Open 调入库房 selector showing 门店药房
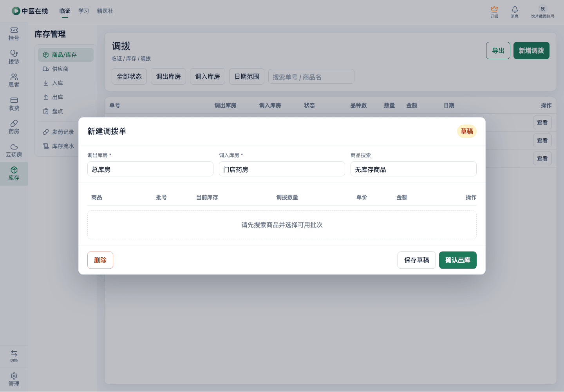 pos(282,169)
